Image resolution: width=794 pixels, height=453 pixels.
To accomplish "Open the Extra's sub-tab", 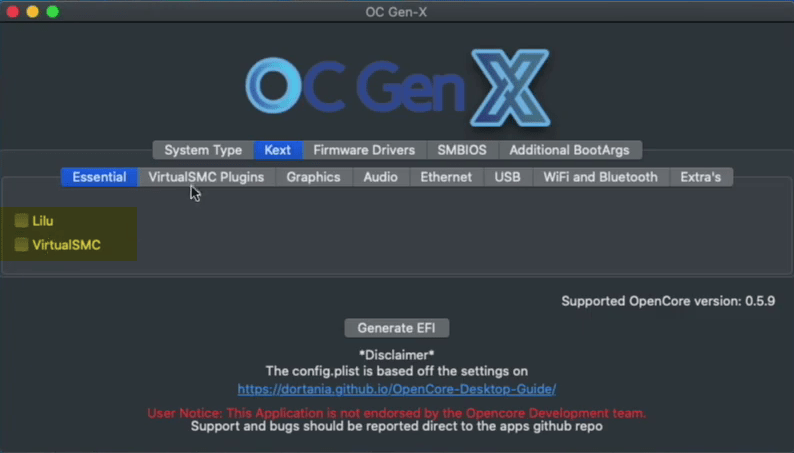I will (x=701, y=177).
